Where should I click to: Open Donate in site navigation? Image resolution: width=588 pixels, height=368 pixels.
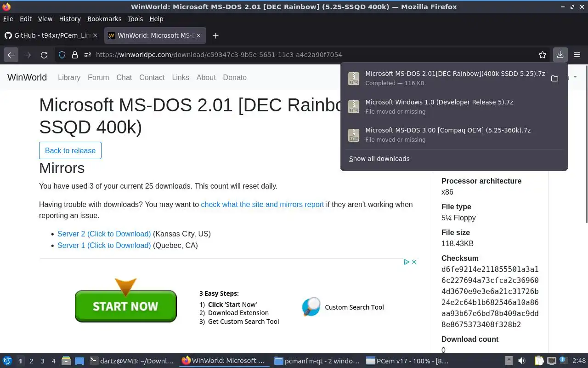235,77
